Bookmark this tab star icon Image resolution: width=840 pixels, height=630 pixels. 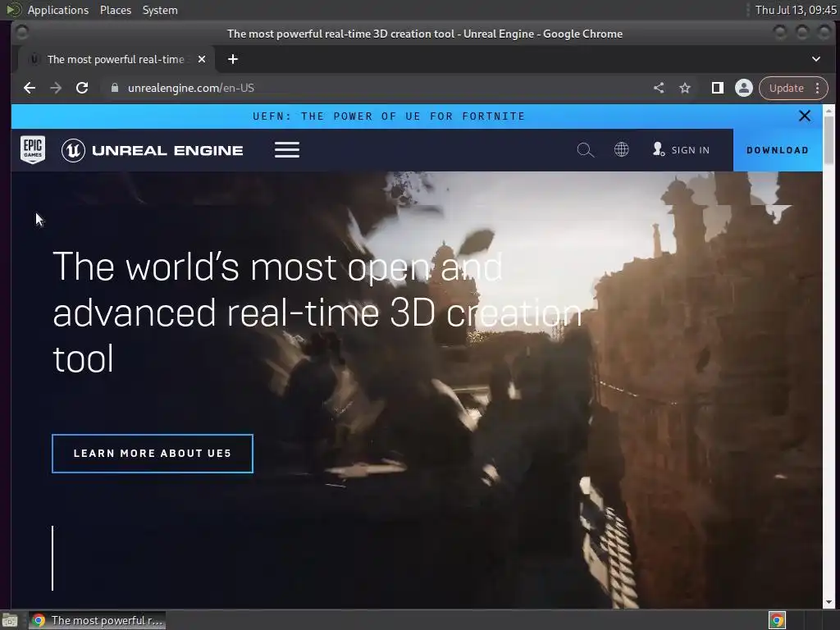685,88
